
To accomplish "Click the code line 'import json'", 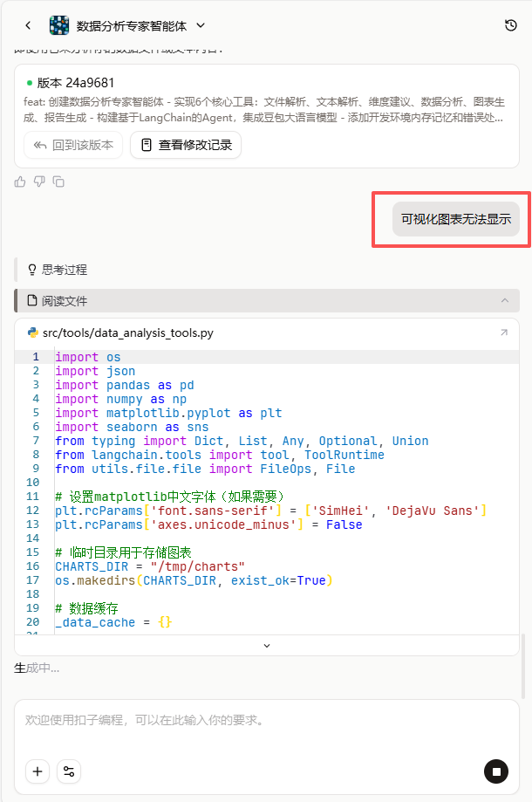I will [95, 371].
